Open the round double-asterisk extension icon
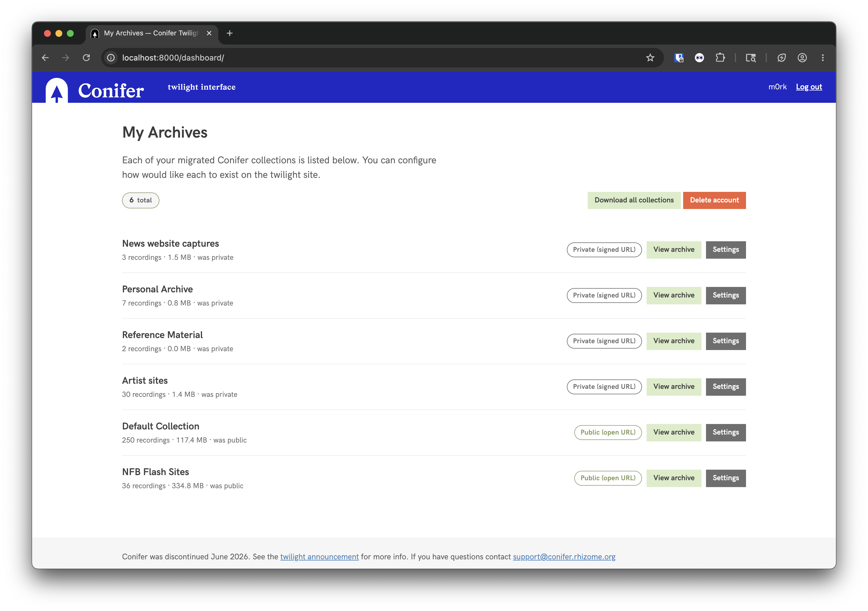 point(699,58)
